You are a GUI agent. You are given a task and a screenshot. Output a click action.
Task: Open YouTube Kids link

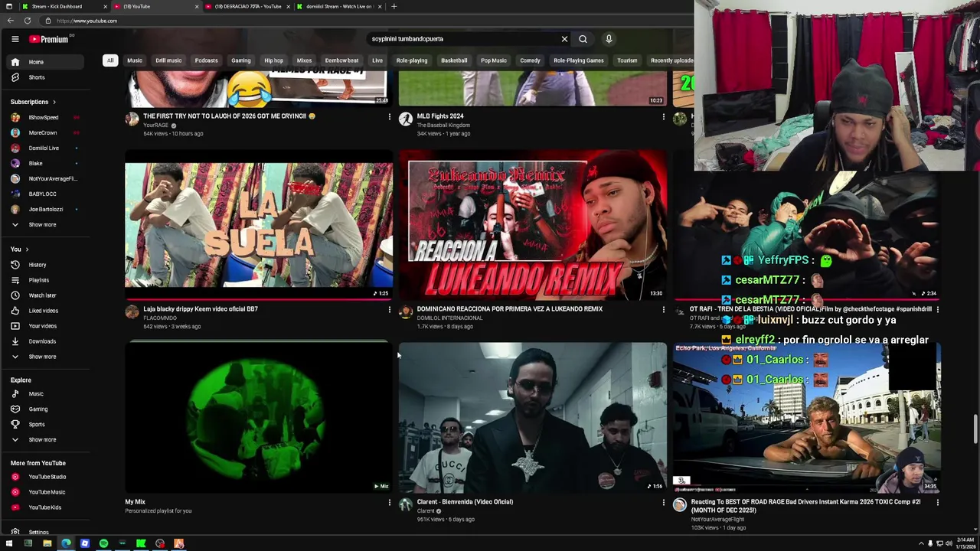[x=46, y=507]
